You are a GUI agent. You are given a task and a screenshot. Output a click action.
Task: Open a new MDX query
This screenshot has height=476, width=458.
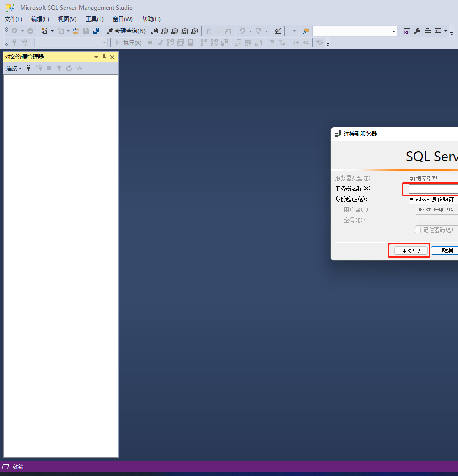coord(164,31)
